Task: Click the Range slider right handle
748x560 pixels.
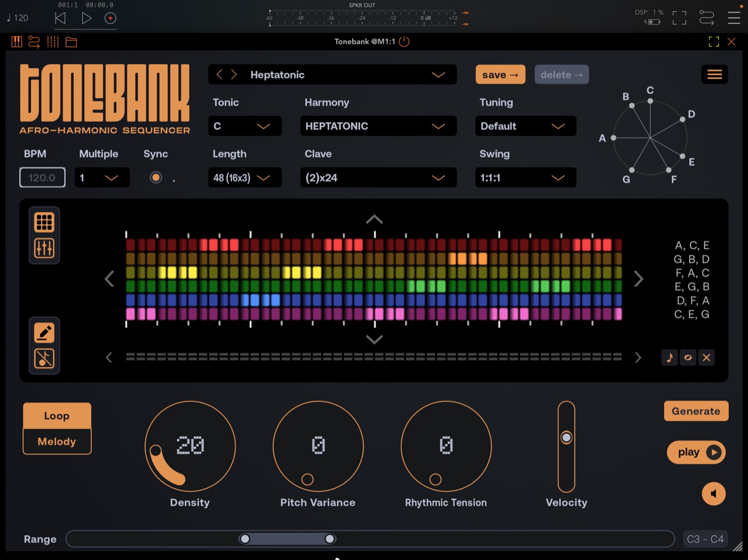Action: pyautogui.click(x=330, y=539)
